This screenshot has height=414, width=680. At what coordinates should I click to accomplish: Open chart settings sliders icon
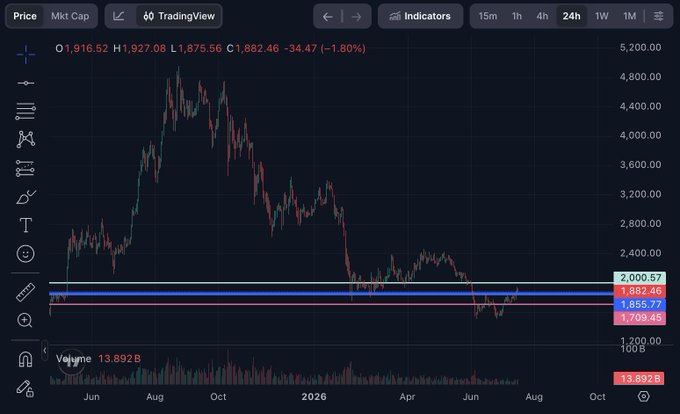(658, 16)
